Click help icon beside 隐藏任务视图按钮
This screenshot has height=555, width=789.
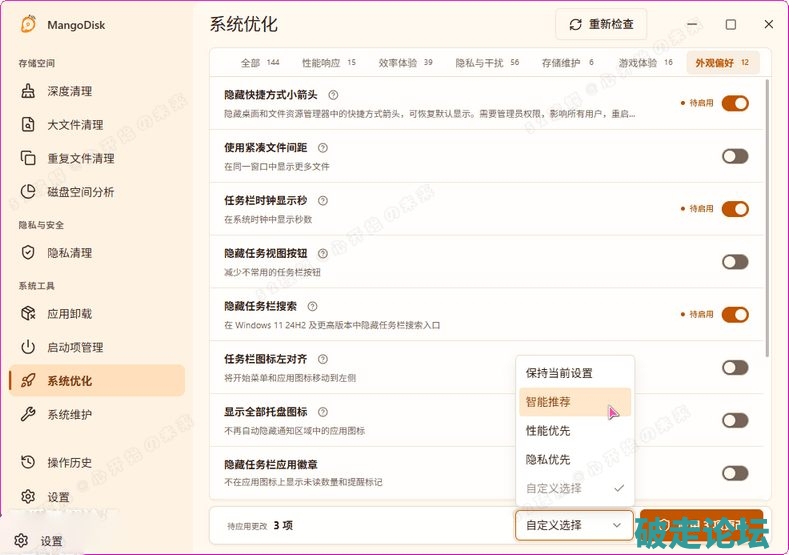tap(323, 253)
